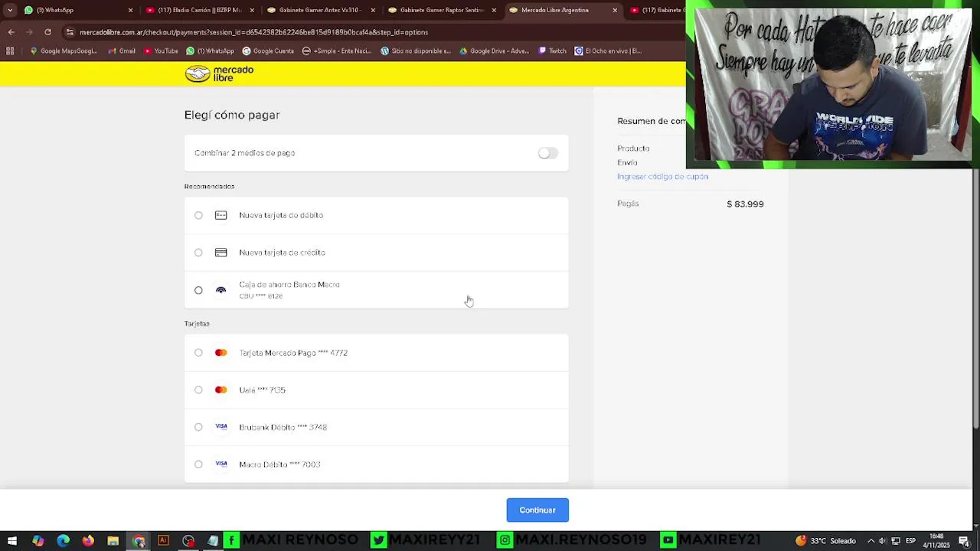Click the credit card icon

[x=220, y=253]
